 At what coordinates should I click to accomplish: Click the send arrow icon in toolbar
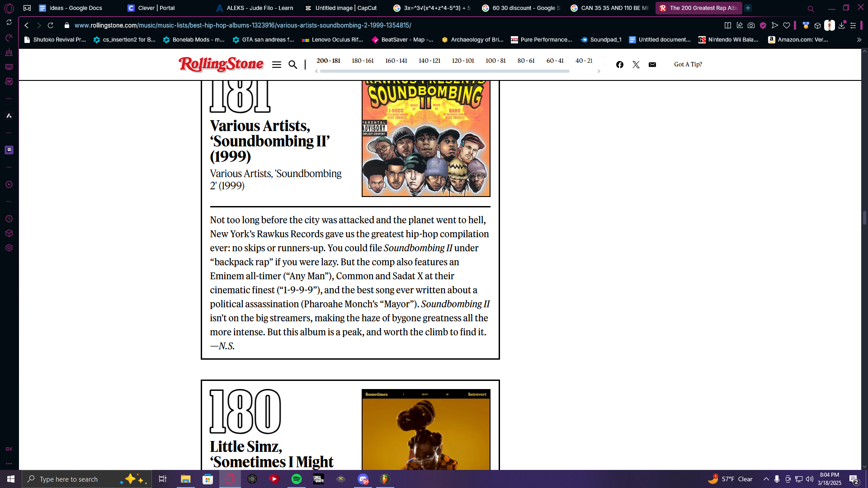(775, 25)
